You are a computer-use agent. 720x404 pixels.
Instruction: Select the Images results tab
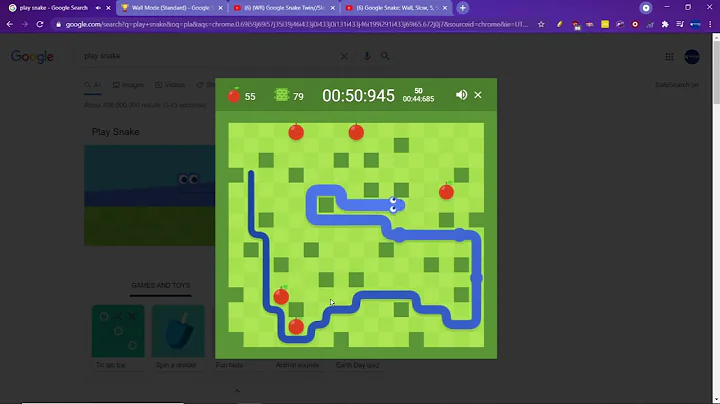point(128,85)
